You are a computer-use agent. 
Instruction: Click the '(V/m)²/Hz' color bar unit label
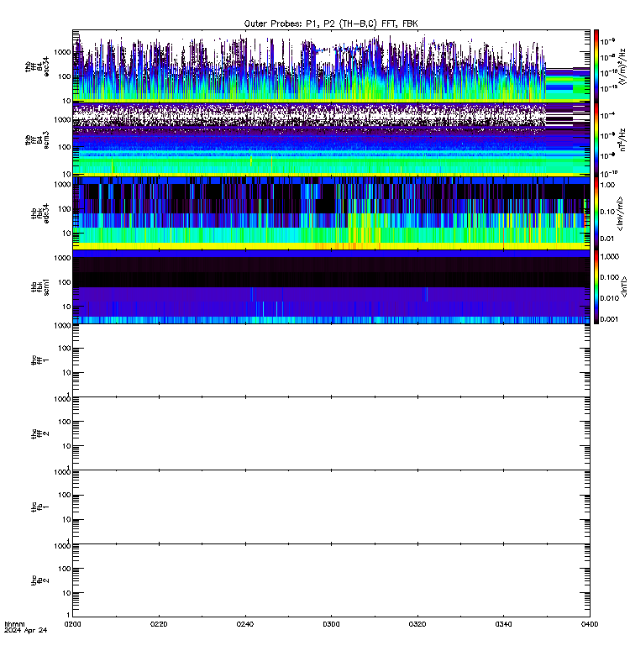pos(622,66)
